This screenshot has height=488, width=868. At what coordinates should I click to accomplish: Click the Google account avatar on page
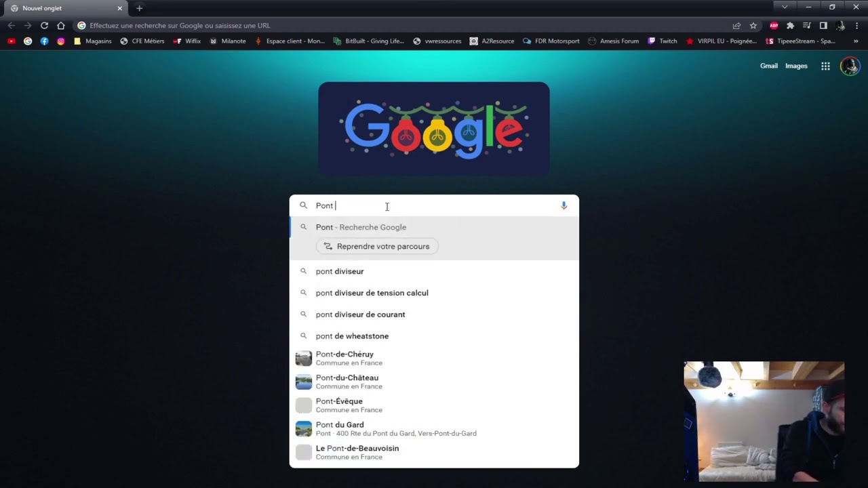click(x=850, y=66)
